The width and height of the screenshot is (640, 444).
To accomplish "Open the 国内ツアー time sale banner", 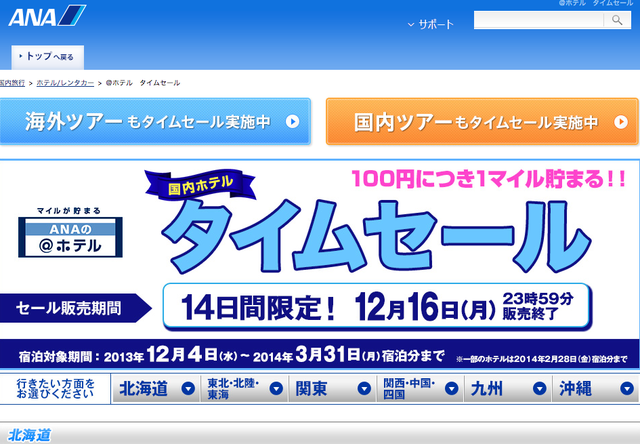I will coord(482,122).
